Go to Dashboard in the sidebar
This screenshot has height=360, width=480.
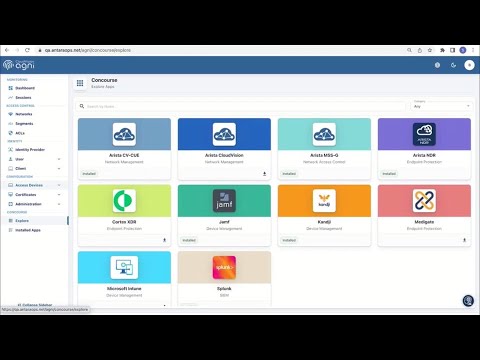tap(25, 88)
